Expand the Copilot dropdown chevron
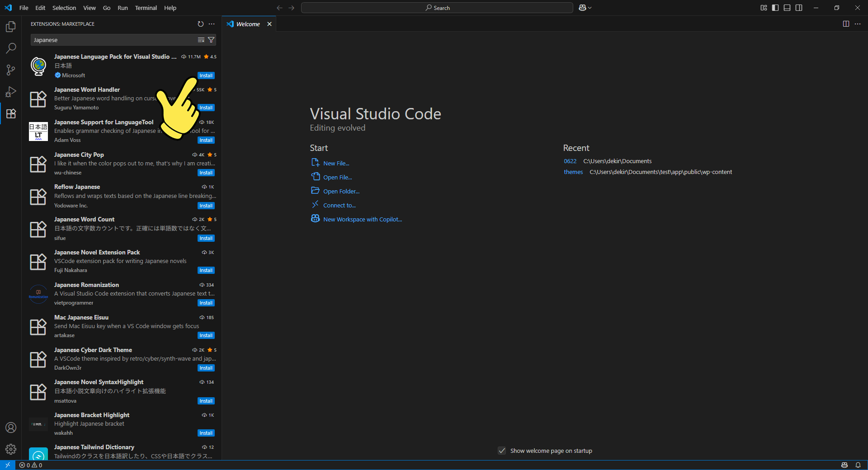This screenshot has width=868, height=470. [590, 8]
